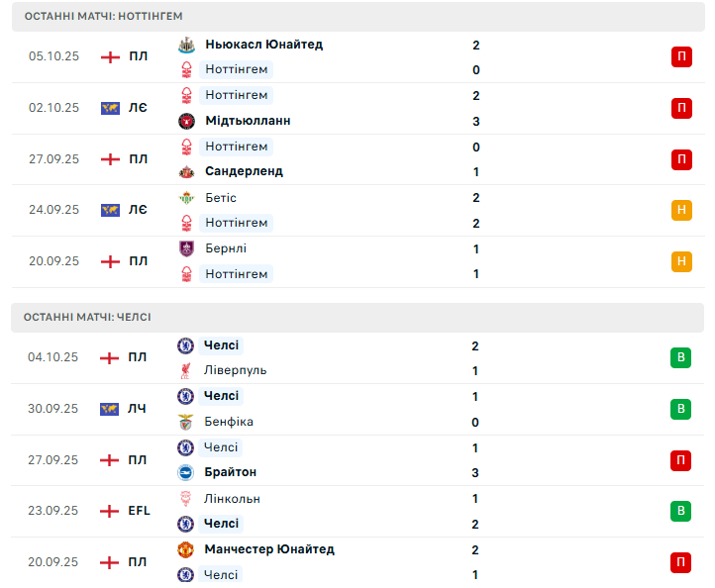Click green win badge for Lincoln match
The image size is (715, 588).
coord(681,511)
